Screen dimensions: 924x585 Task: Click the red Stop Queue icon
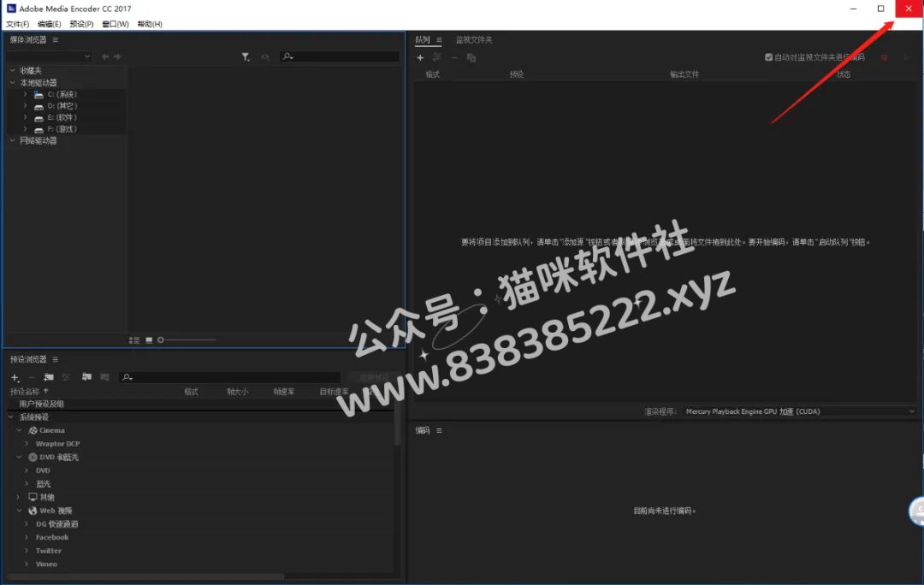pyautogui.click(x=884, y=57)
